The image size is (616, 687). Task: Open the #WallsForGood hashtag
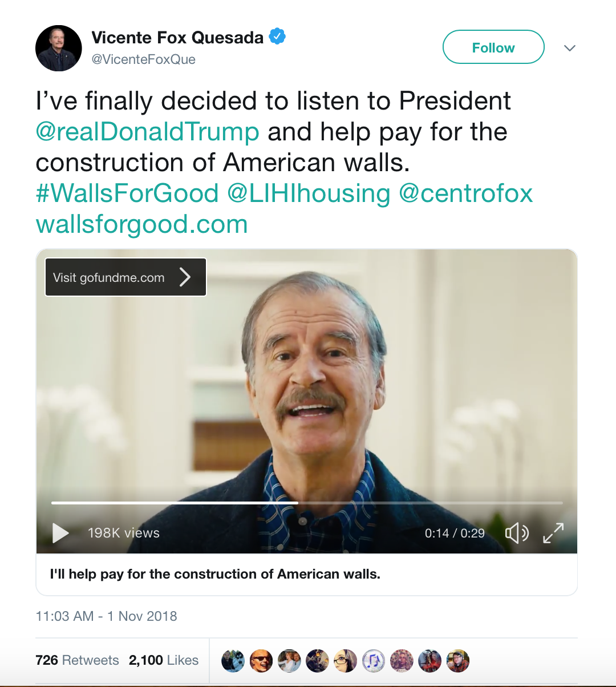tap(127, 193)
